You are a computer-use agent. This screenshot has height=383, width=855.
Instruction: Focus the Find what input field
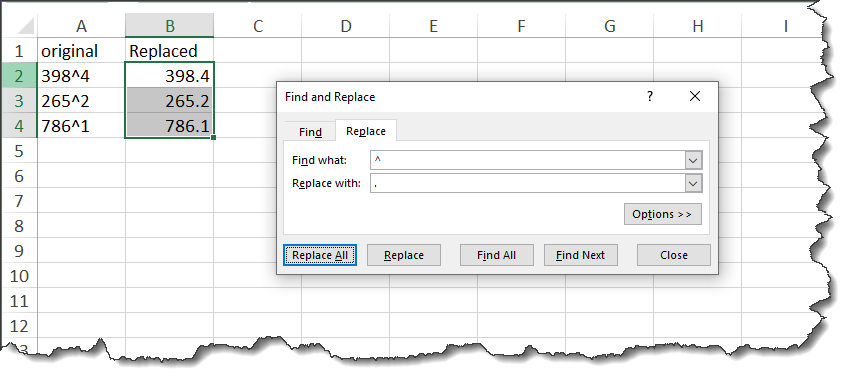pyautogui.click(x=528, y=160)
